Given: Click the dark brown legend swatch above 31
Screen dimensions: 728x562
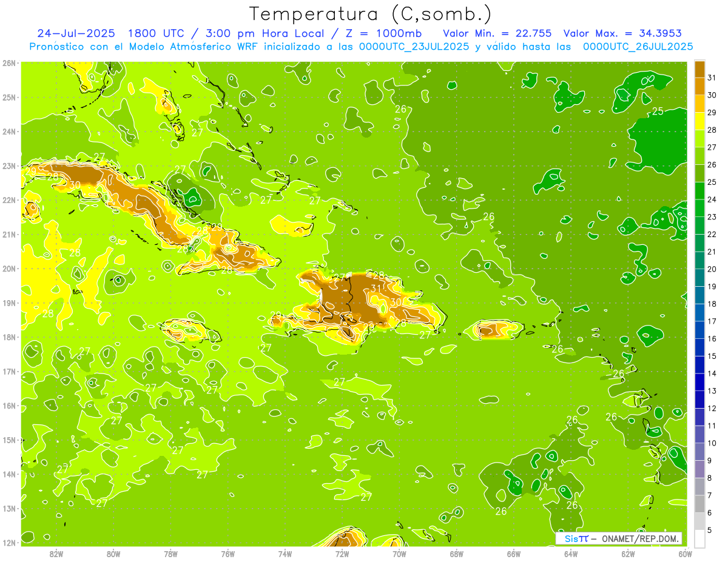Looking at the screenshot, I should point(699,69).
